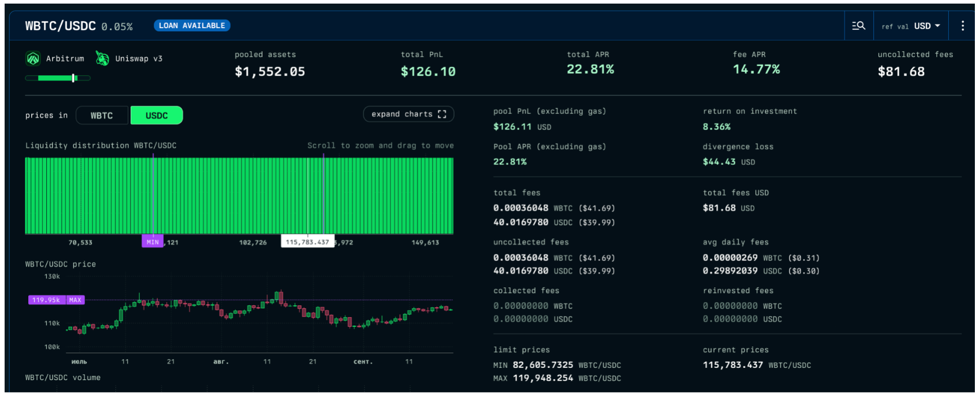Click the purple MAX label on price chart

(x=75, y=300)
